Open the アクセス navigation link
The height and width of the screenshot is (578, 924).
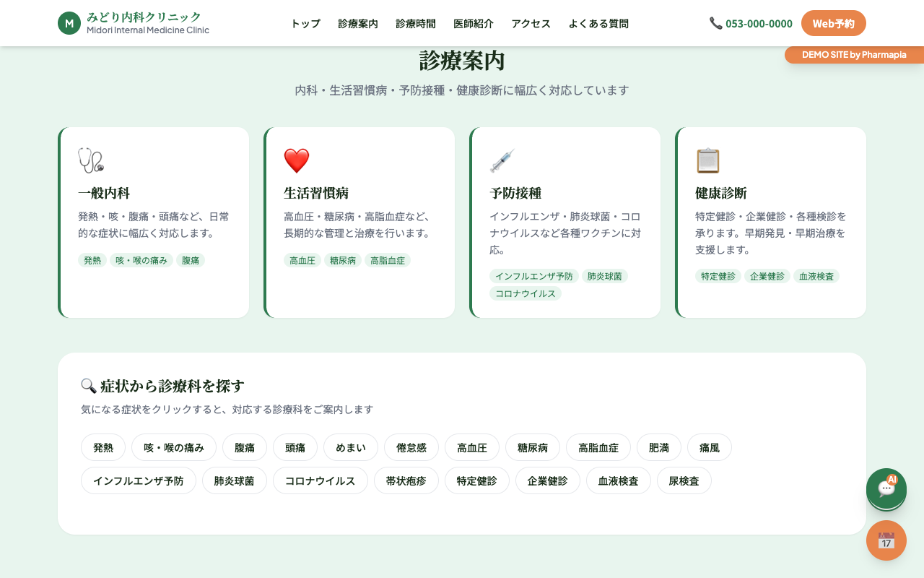click(530, 23)
